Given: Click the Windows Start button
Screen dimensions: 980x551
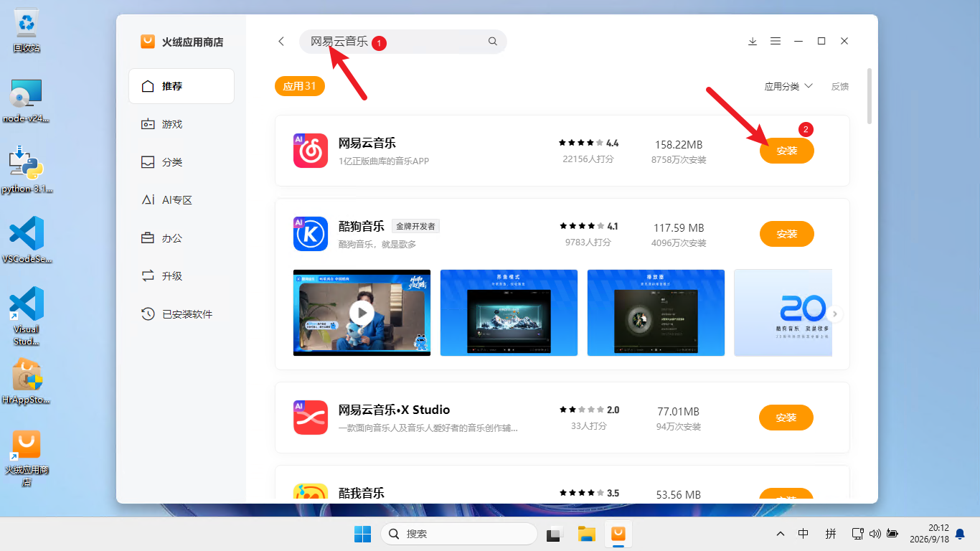Looking at the screenshot, I should coord(362,534).
